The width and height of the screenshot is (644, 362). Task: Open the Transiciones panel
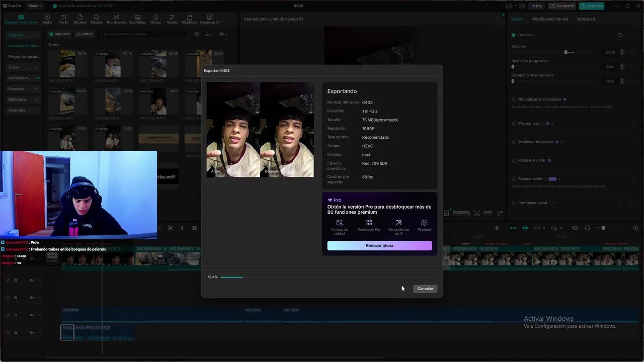(116, 19)
